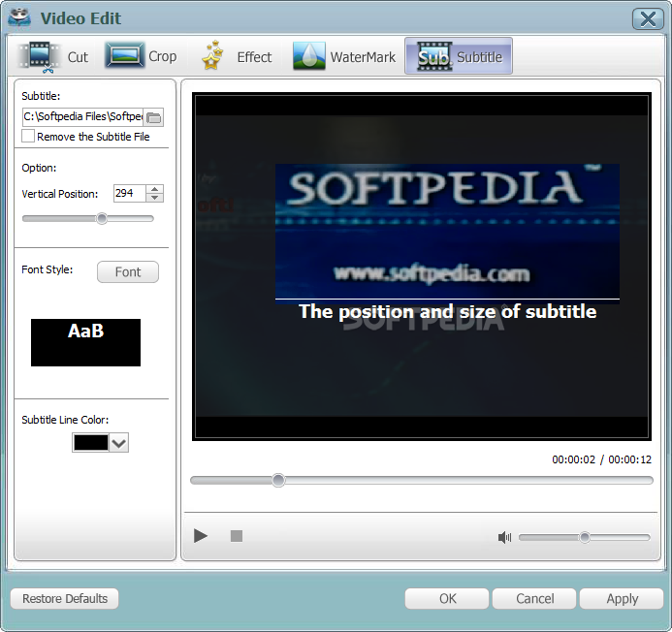The height and width of the screenshot is (632, 672).
Task: Mute audio with the speaker icon
Action: click(504, 537)
